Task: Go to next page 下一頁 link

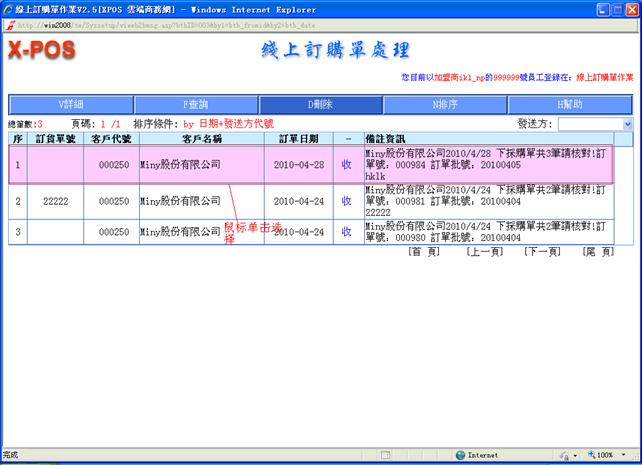Action: (x=541, y=252)
